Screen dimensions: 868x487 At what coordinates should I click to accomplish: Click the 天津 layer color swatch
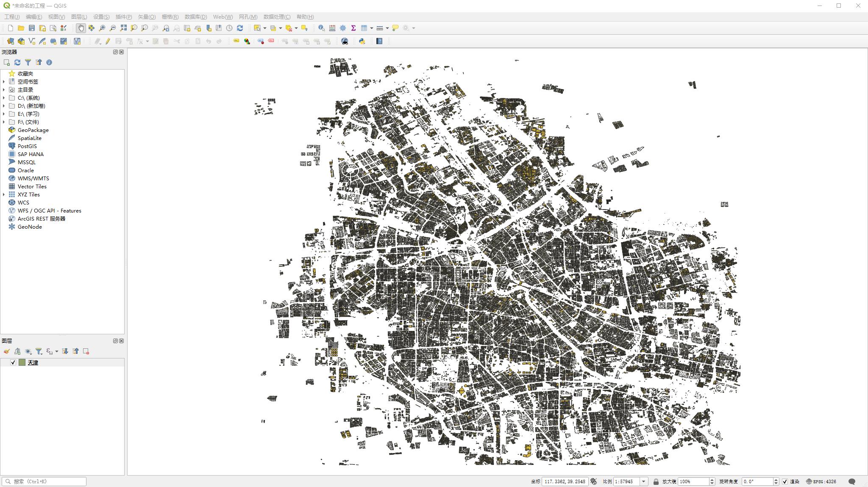(x=22, y=362)
